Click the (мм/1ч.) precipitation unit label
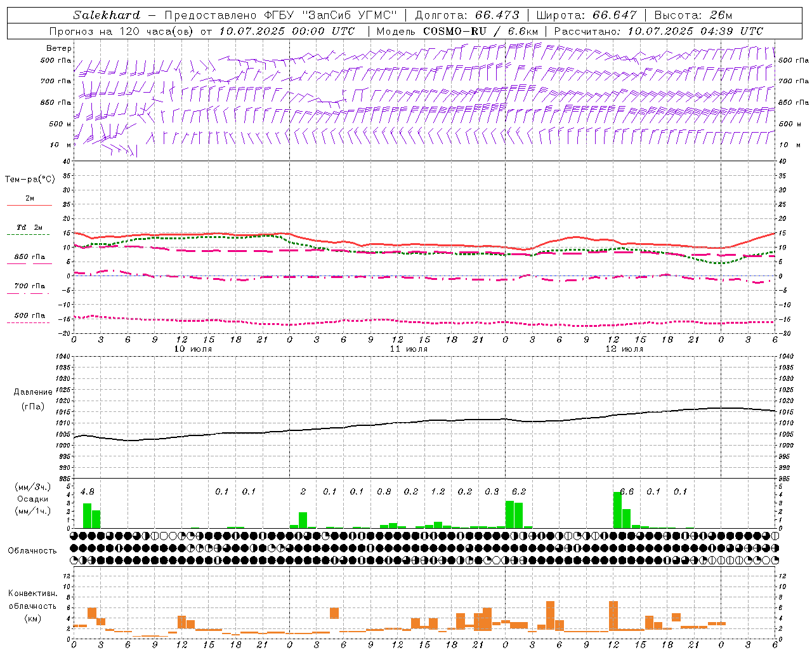 click(33, 511)
